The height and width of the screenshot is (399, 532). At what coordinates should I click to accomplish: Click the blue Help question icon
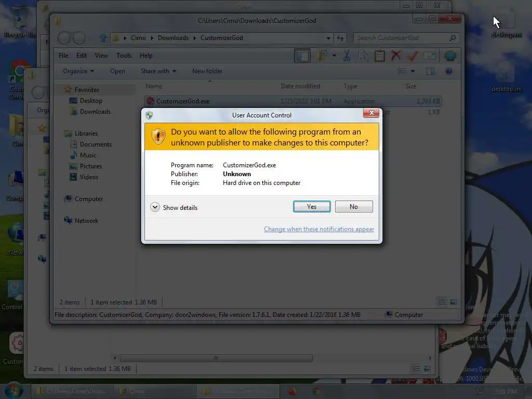pyautogui.click(x=448, y=71)
